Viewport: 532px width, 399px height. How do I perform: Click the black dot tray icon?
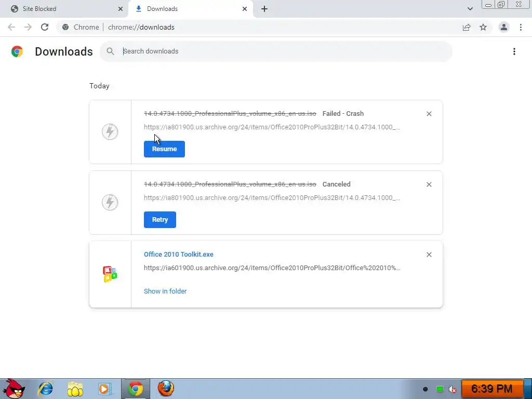pyautogui.click(x=425, y=389)
